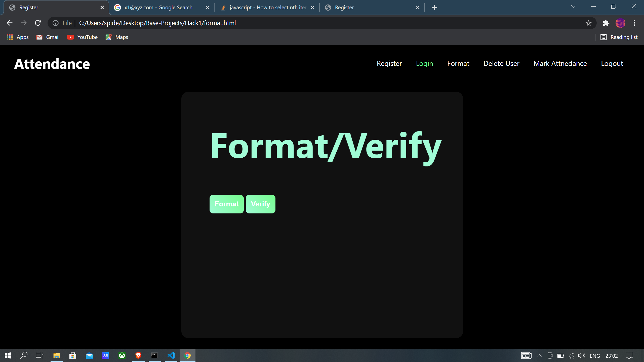The image size is (644, 362).
Task: Click the browser extensions puzzle icon
Action: [x=606, y=23]
